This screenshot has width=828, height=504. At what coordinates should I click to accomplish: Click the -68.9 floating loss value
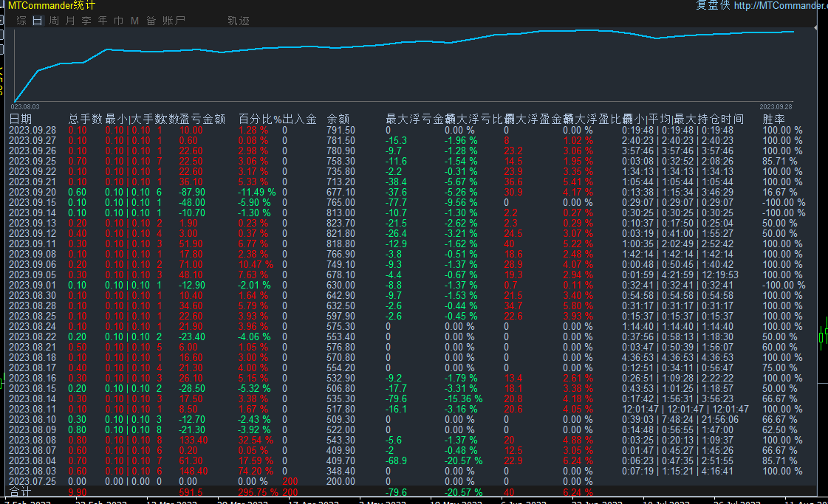(x=396, y=460)
